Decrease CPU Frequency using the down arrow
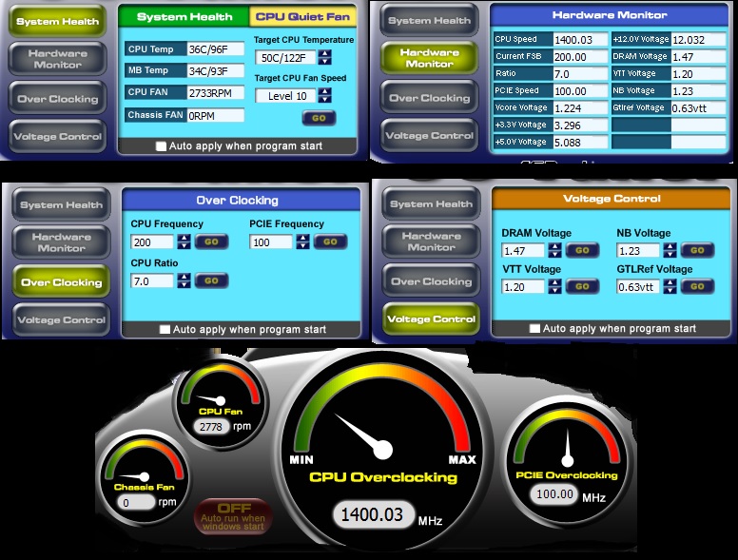 point(184,245)
